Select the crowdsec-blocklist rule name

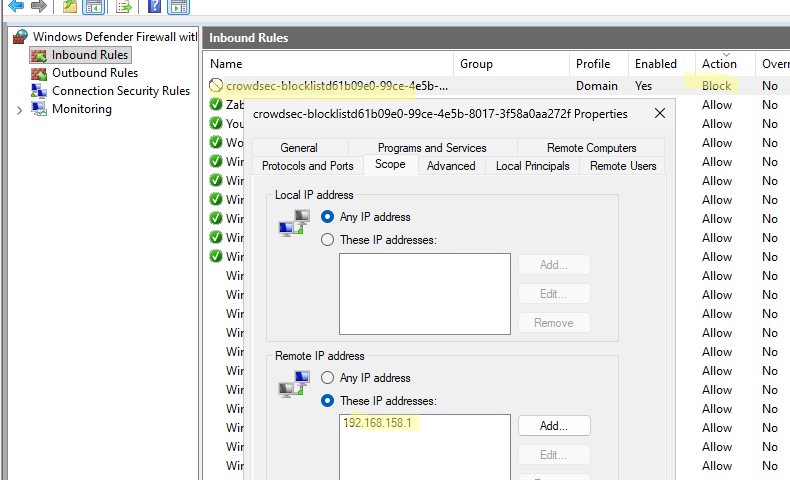(337, 86)
